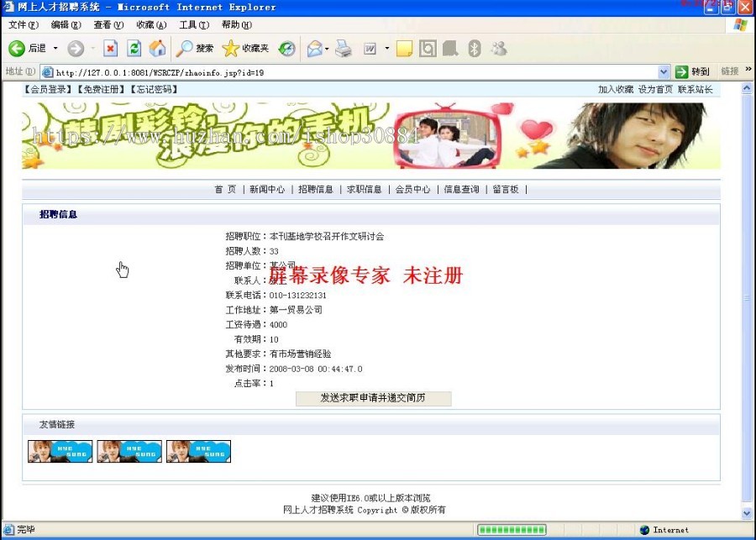Click the first friend link thumbnail
This screenshot has height=540, width=756.
[60, 451]
